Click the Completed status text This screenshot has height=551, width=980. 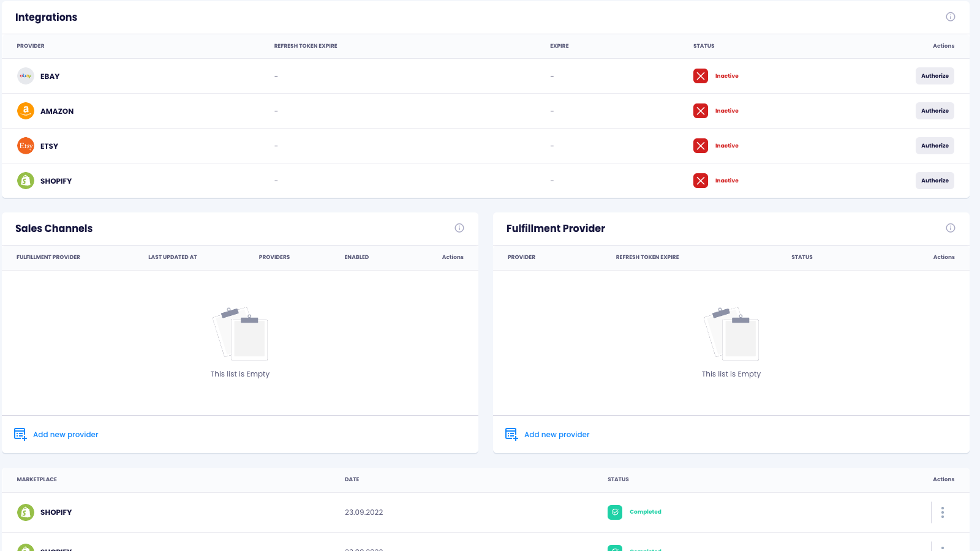(646, 512)
